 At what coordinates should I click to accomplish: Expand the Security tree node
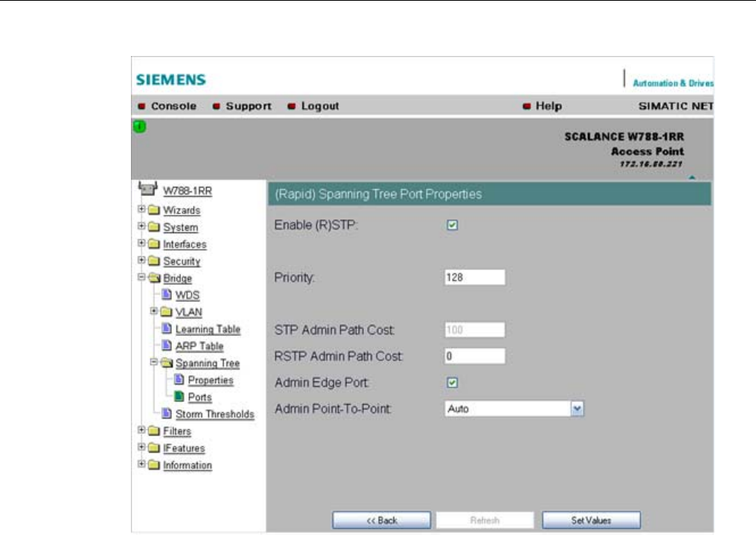tap(142, 260)
